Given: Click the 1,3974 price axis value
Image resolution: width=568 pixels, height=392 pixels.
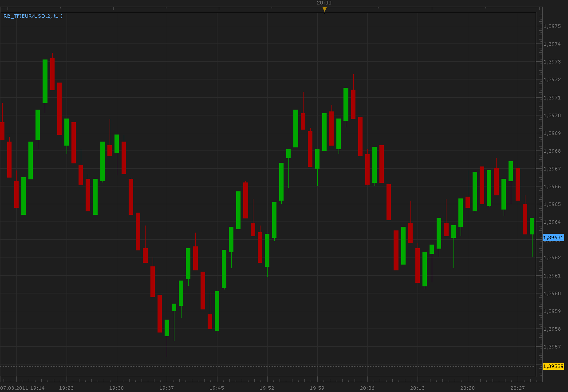Looking at the screenshot, I should (552, 44).
